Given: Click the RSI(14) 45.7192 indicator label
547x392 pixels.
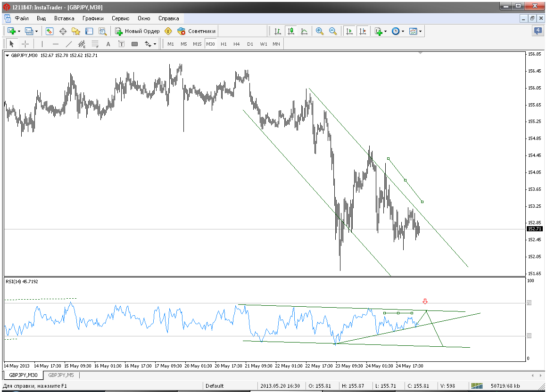Looking at the screenshot, I should [x=22, y=282].
